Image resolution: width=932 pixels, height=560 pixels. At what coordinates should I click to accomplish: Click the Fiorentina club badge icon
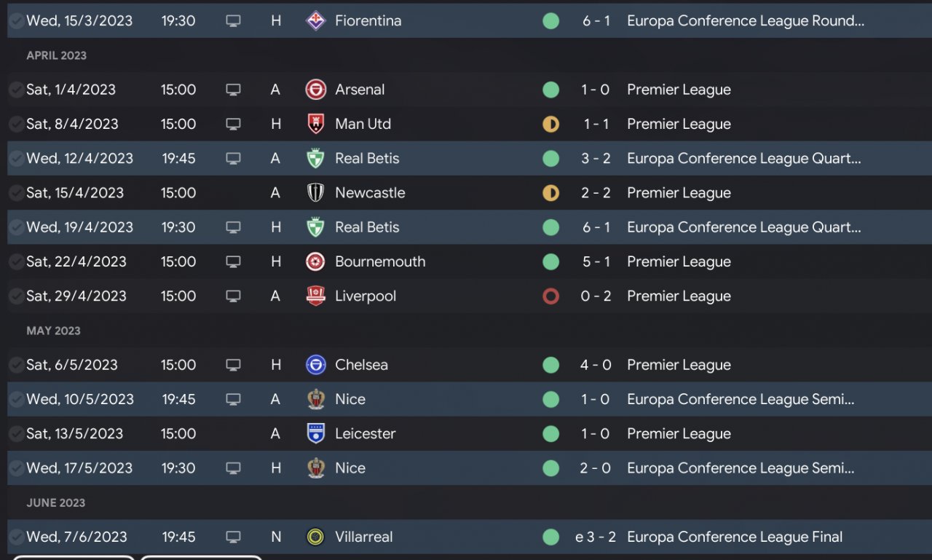coord(315,20)
